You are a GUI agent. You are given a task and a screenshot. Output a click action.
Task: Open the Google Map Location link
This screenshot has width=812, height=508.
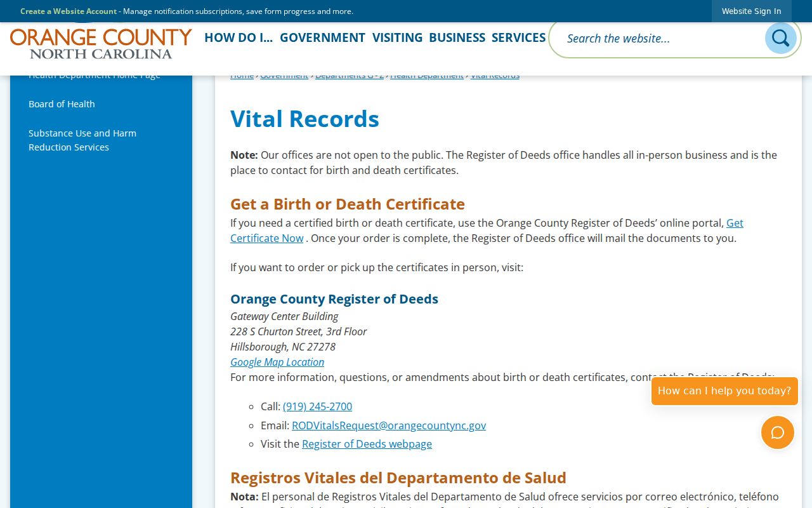(x=277, y=362)
